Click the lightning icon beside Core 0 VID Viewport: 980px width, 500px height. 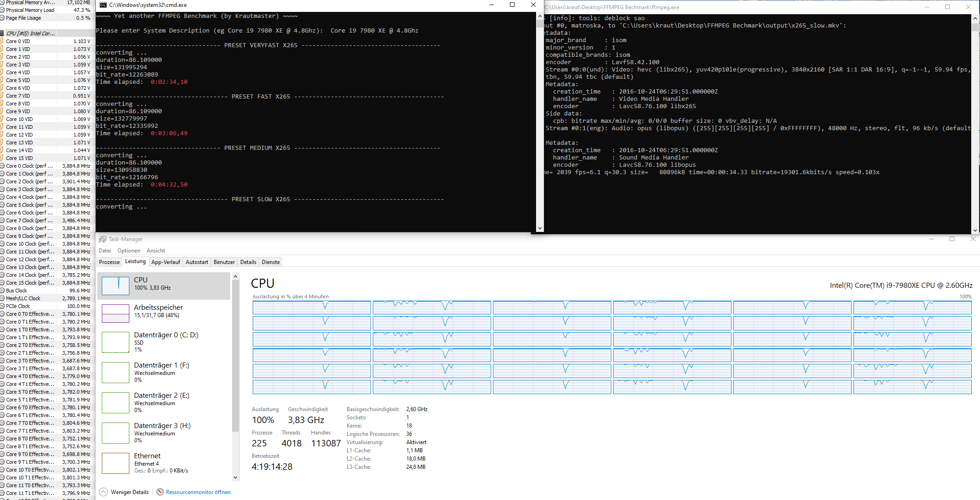(2, 41)
